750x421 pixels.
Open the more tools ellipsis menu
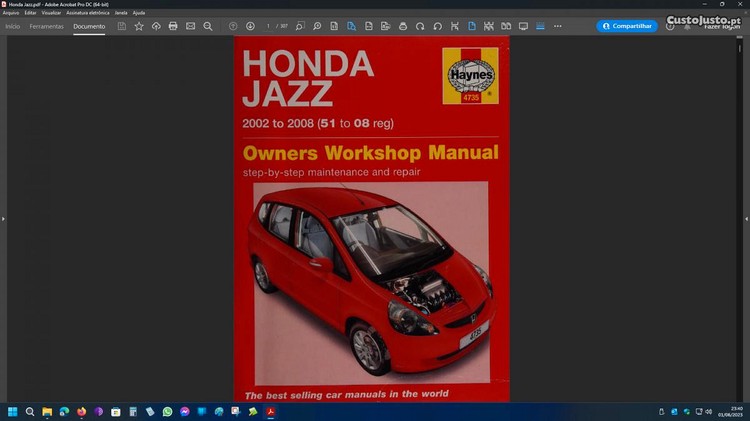557,26
